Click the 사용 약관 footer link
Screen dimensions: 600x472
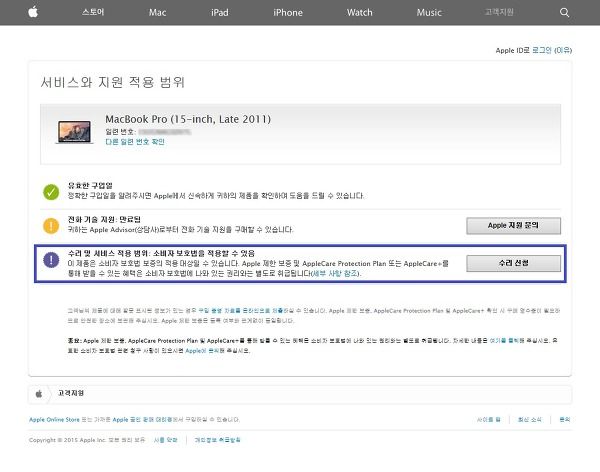pyautogui.click(x=166, y=440)
